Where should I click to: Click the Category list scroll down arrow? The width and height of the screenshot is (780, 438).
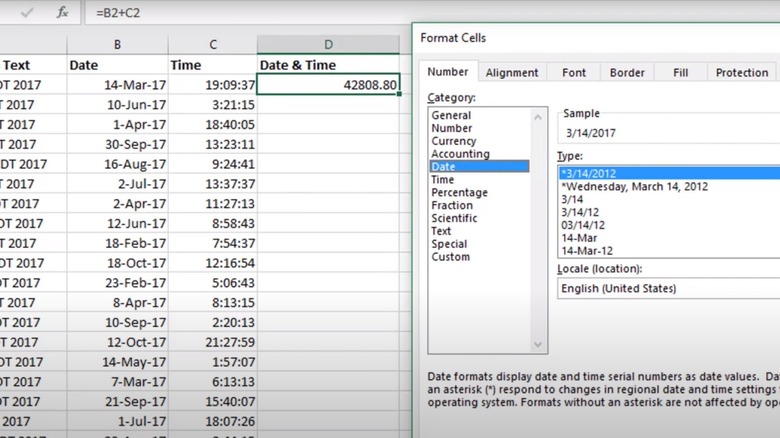(x=540, y=345)
